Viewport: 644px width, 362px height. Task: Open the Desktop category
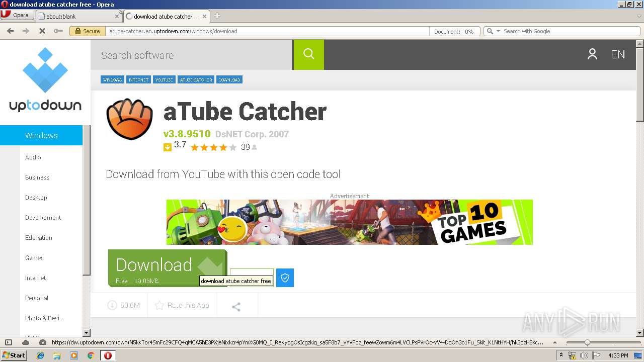[x=36, y=198]
